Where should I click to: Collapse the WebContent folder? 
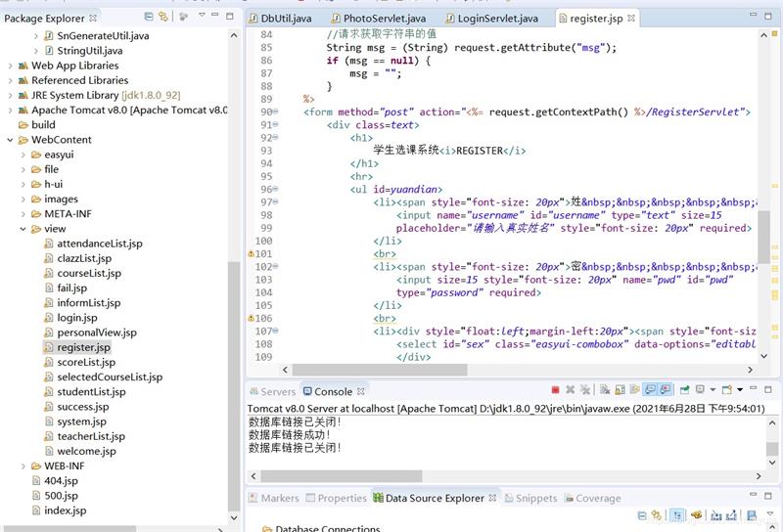[10, 140]
